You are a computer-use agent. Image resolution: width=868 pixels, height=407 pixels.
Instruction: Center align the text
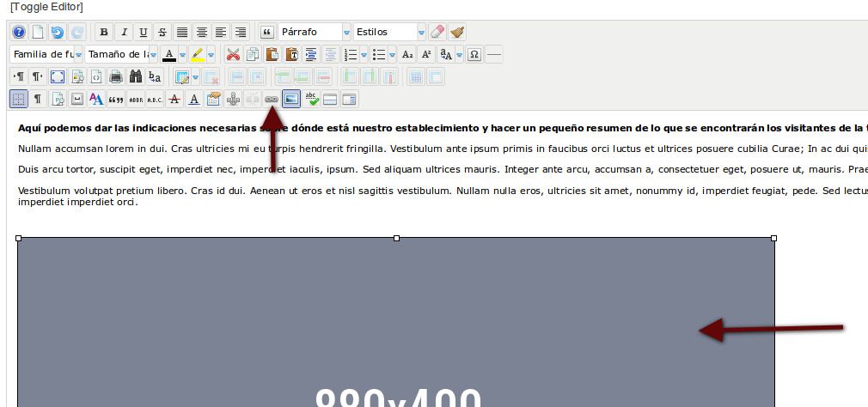(x=201, y=32)
